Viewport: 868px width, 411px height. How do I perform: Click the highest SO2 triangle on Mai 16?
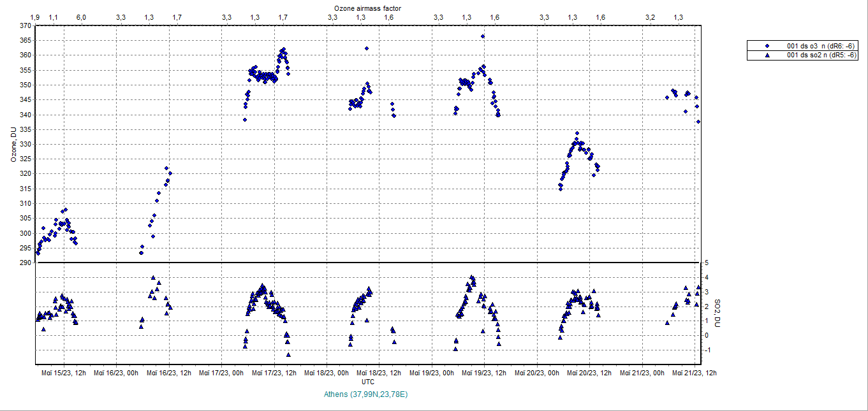tap(153, 278)
